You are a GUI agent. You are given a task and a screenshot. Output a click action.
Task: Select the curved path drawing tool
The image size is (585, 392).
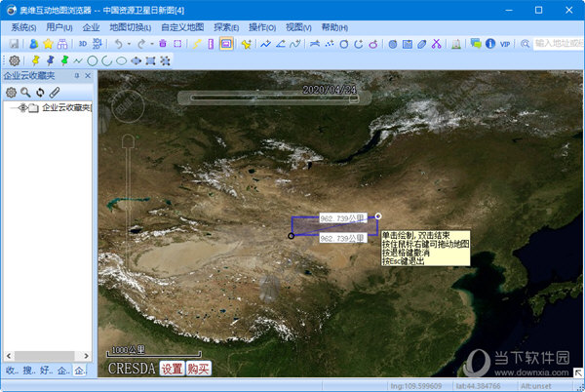295,44
